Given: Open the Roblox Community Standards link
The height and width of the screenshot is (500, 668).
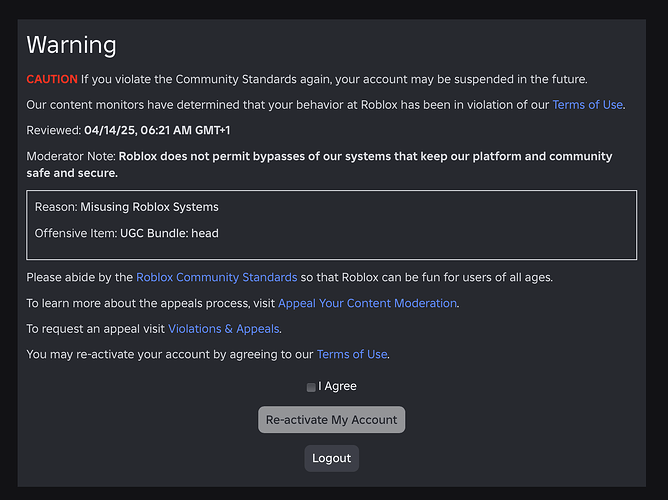Looking at the screenshot, I should click(x=216, y=277).
